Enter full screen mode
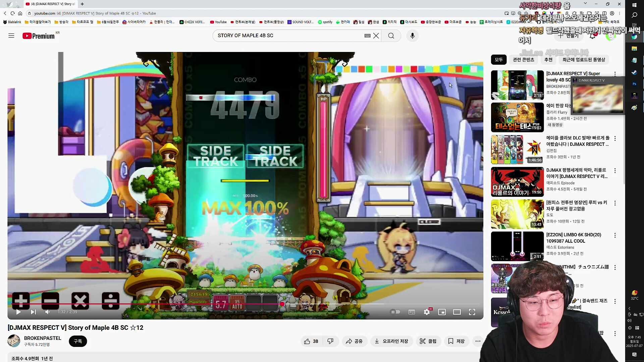 click(472, 312)
